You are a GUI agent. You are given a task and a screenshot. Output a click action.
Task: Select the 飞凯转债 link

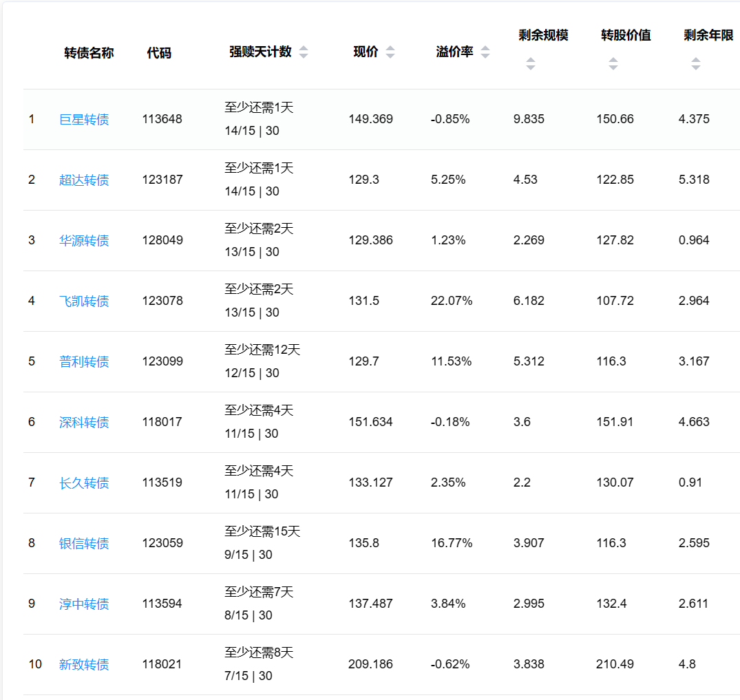tap(84, 301)
